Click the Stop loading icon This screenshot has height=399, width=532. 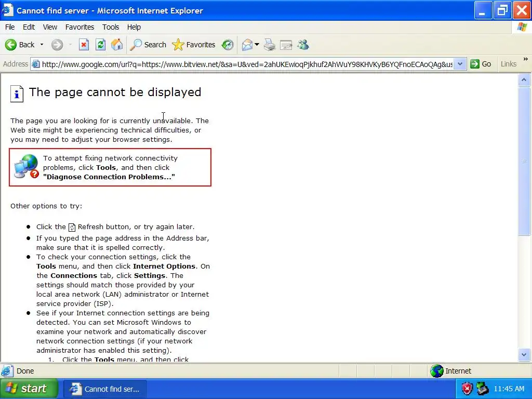(x=84, y=45)
